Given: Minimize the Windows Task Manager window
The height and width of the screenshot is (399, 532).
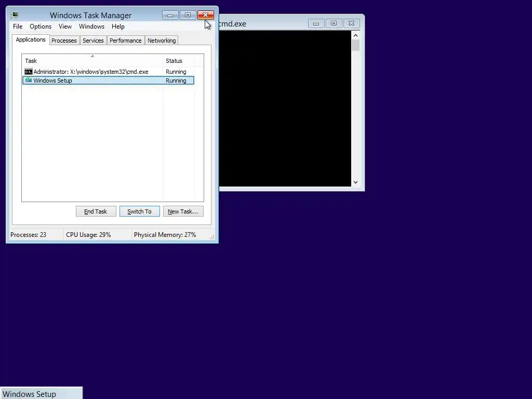Looking at the screenshot, I should (170, 15).
